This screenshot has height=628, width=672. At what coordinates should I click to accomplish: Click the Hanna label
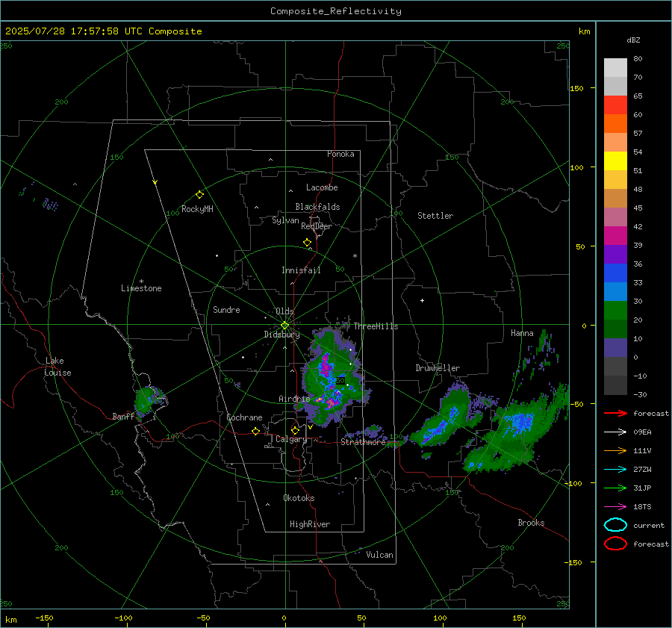tap(522, 333)
